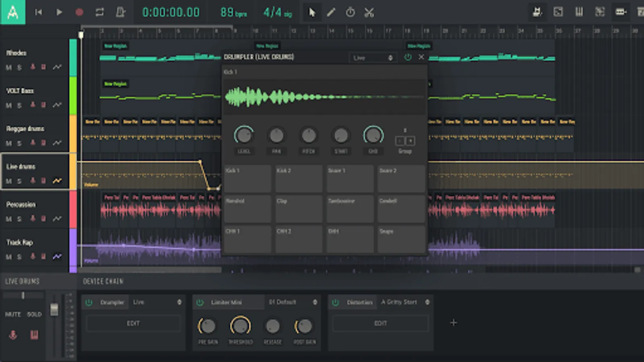Select the arrow pointer tool
The width and height of the screenshot is (644, 362).
pos(312,12)
